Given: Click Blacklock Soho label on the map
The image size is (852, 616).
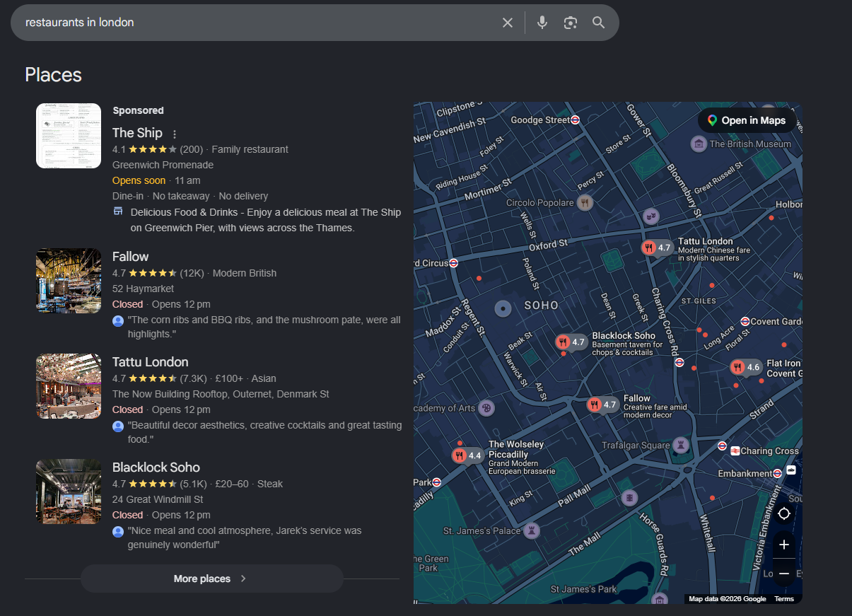Looking at the screenshot, I should click(x=624, y=335).
